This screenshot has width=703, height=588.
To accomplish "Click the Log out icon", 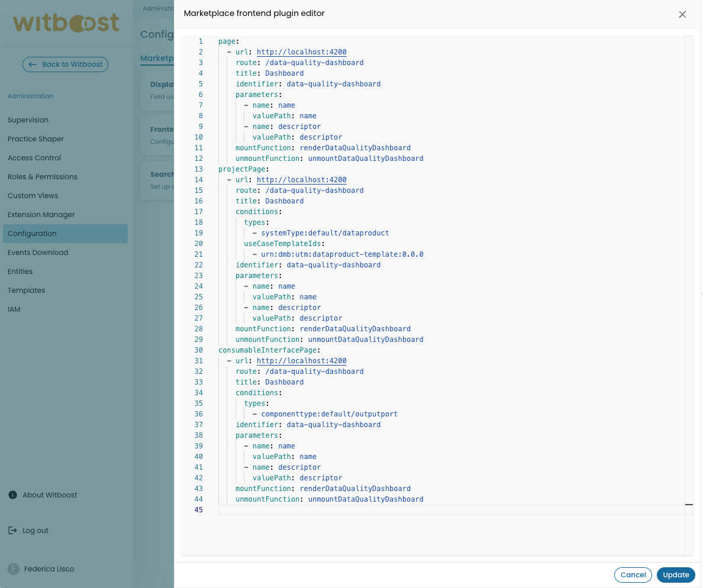I will pyautogui.click(x=12, y=530).
